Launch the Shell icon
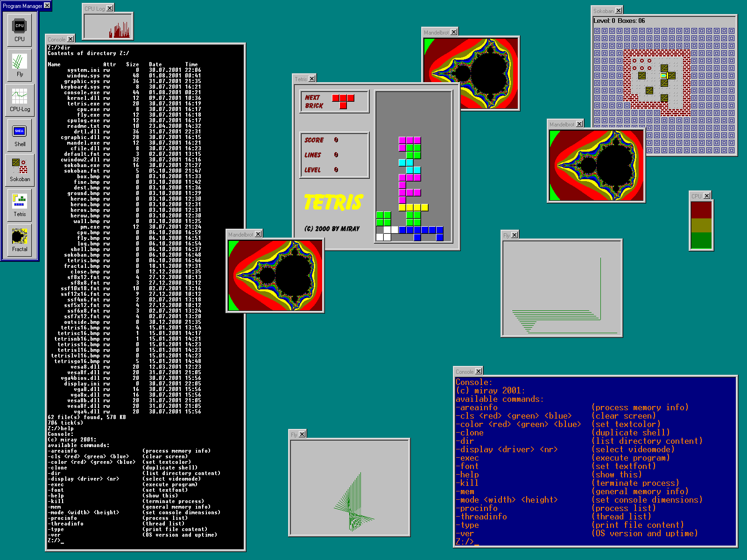The image size is (747, 560). tap(20, 134)
